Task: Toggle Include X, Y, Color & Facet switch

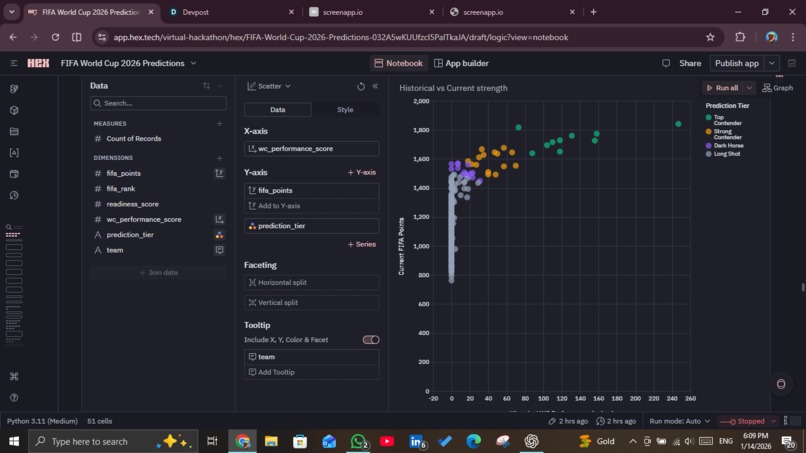Action: point(371,340)
